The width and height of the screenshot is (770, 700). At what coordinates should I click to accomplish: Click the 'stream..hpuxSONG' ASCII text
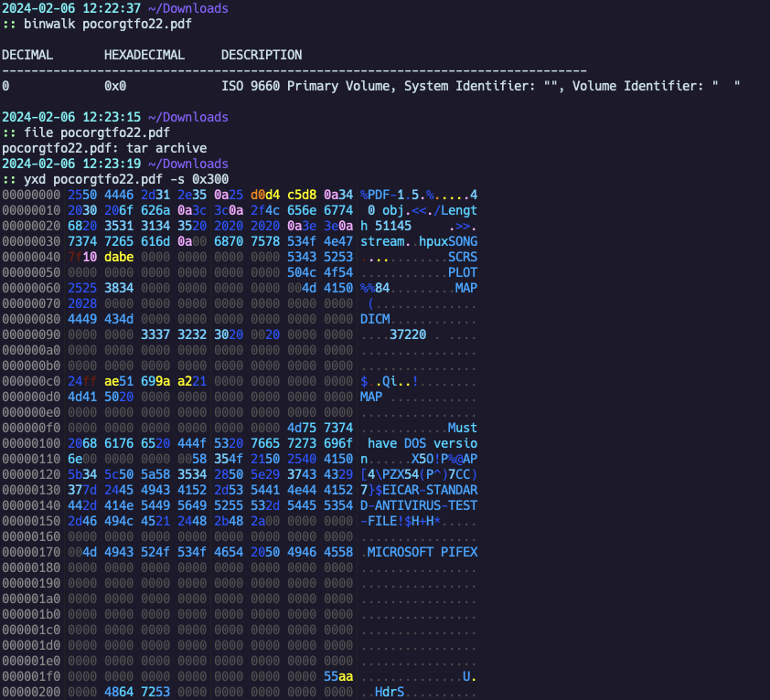click(419, 241)
